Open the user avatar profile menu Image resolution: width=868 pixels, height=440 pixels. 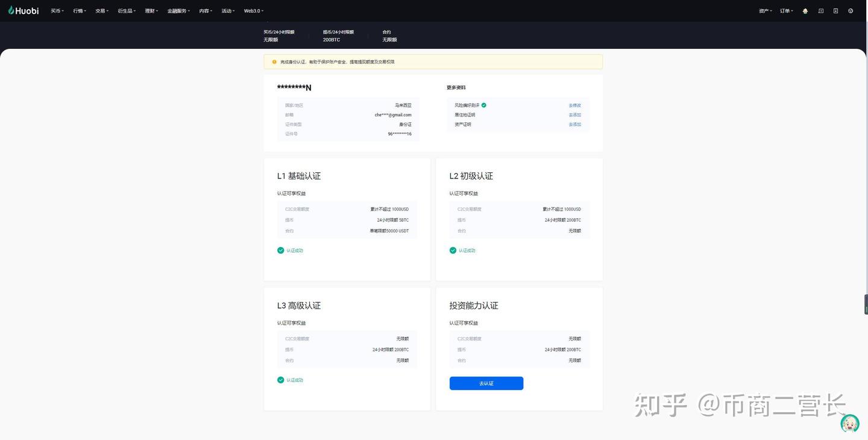click(x=805, y=11)
